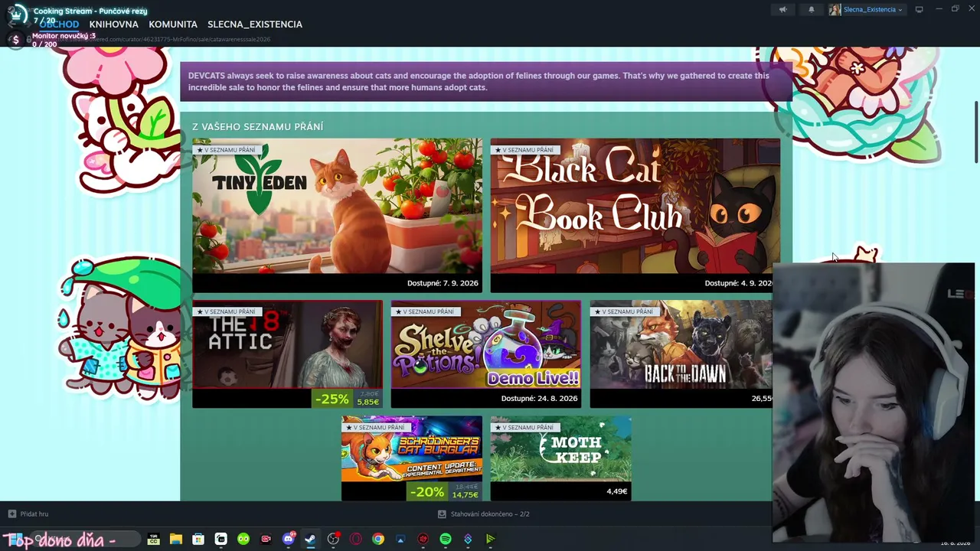Click the Přidat hru add game button
The height and width of the screenshot is (551, 980).
tap(28, 514)
